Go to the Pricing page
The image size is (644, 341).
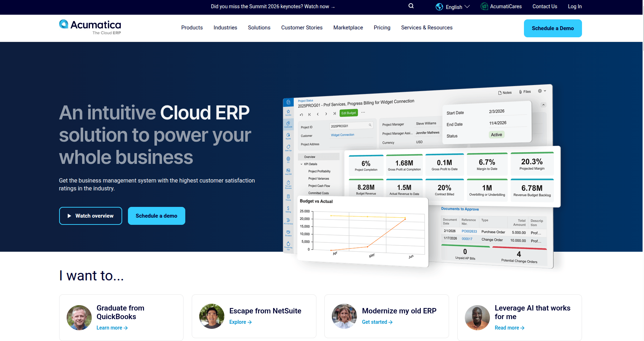pyautogui.click(x=382, y=28)
